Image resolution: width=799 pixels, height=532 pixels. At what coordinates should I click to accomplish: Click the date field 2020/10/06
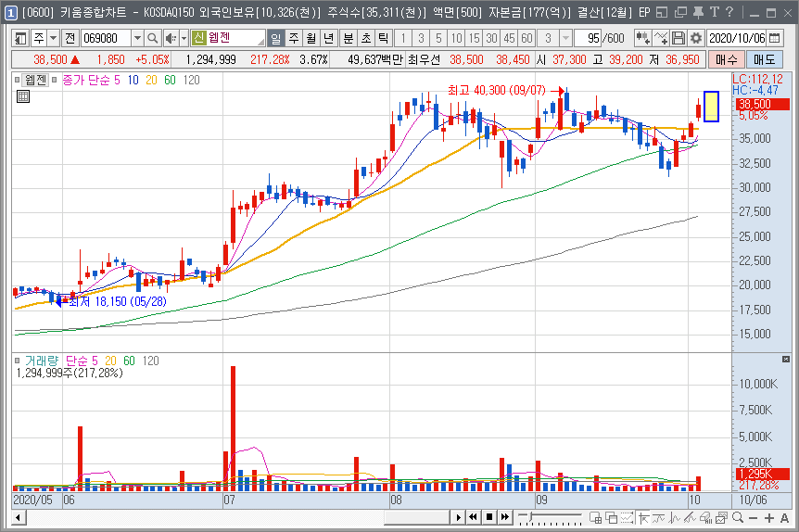coord(737,38)
